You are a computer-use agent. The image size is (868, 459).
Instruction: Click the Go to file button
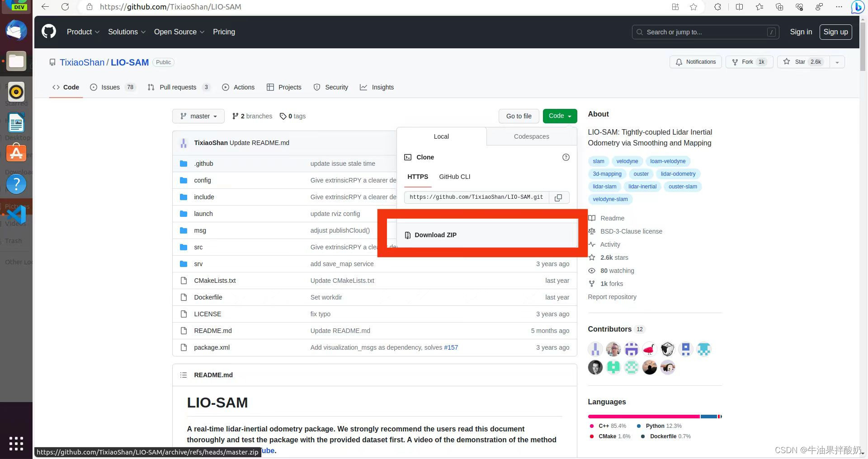coord(519,116)
